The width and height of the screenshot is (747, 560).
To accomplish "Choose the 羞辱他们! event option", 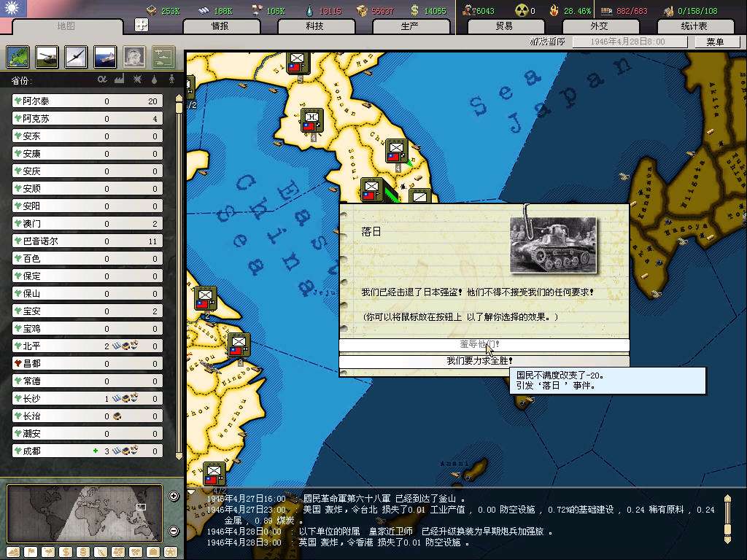I will point(484,344).
